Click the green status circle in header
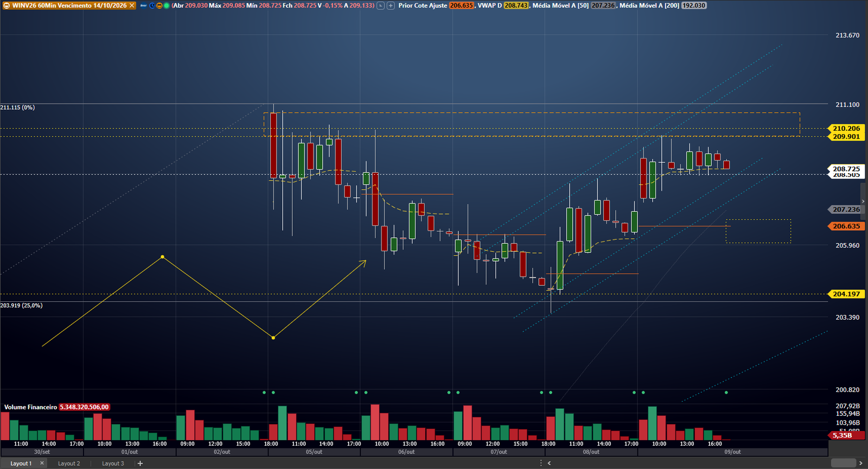The width and height of the screenshot is (868, 469). (x=167, y=5)
